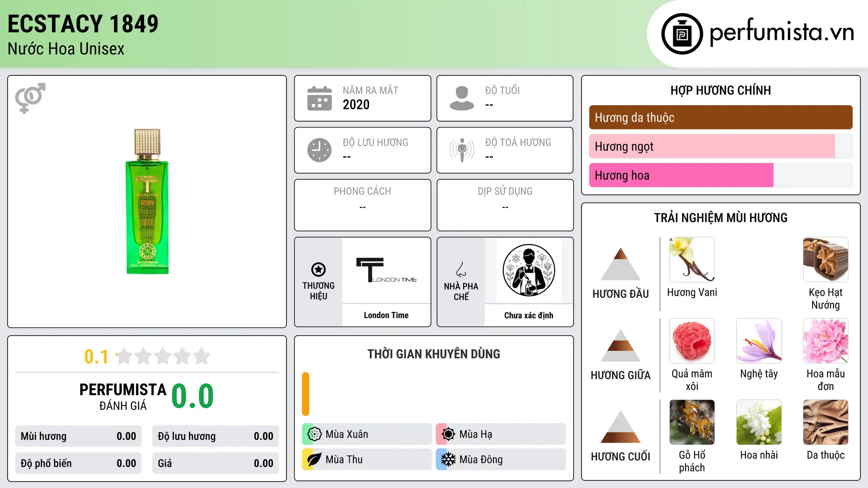Click the spring flower icon
Viewport: 868px width, 488px height.
click(x=314, y=434)
